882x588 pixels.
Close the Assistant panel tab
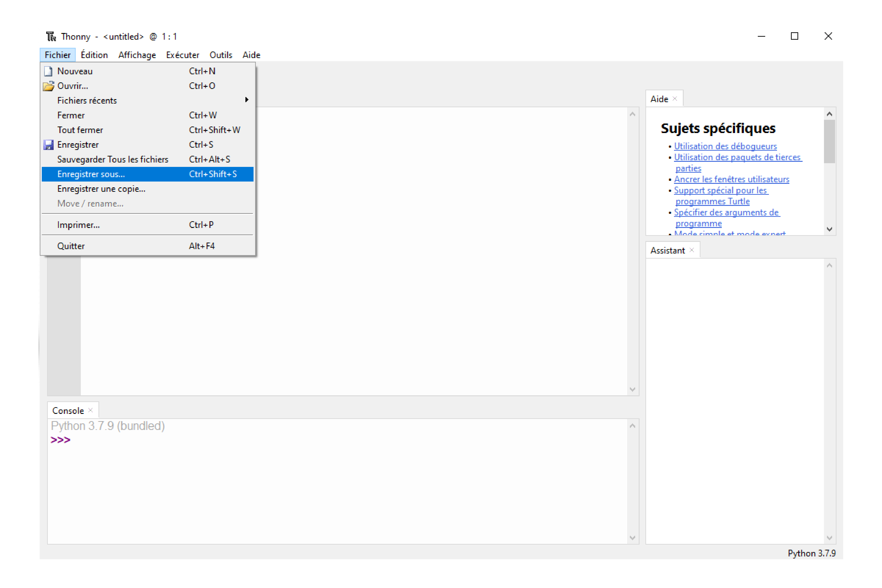692,250
